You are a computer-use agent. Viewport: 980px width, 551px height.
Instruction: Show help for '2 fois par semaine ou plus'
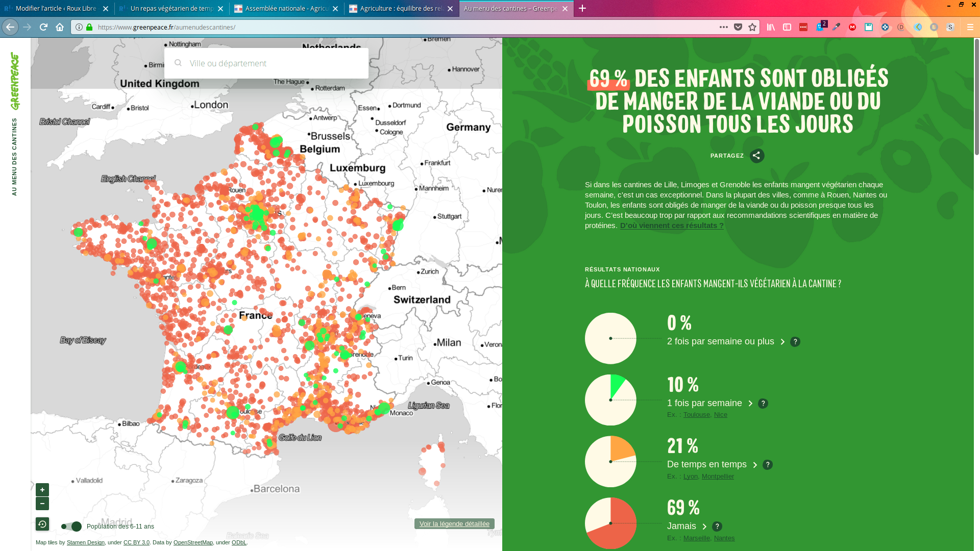[795, 342]
